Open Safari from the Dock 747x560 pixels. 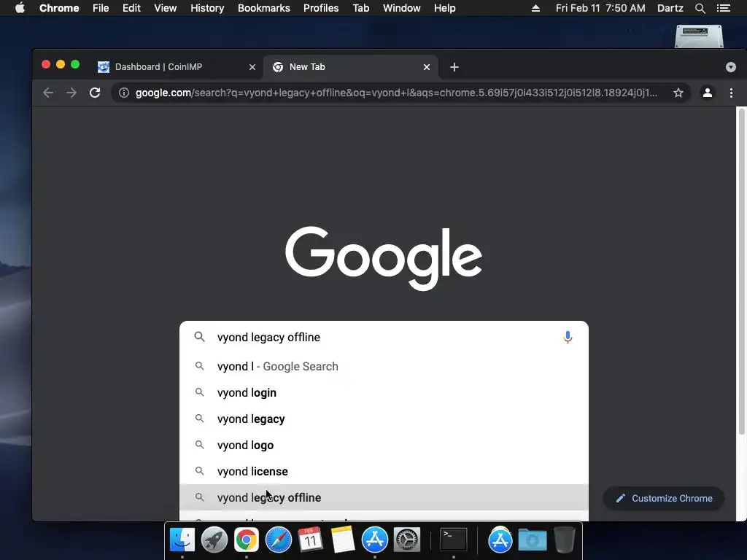(x=278, y=540)
